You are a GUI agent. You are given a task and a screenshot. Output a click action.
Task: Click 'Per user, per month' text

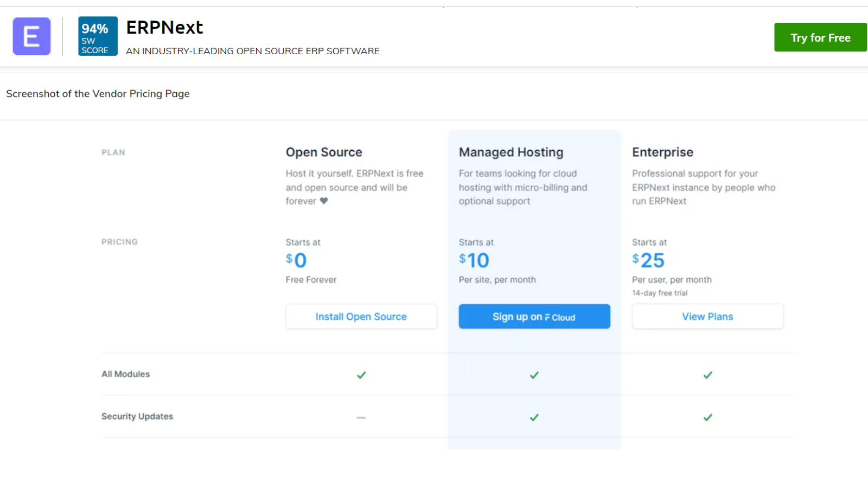click(672, 280)
